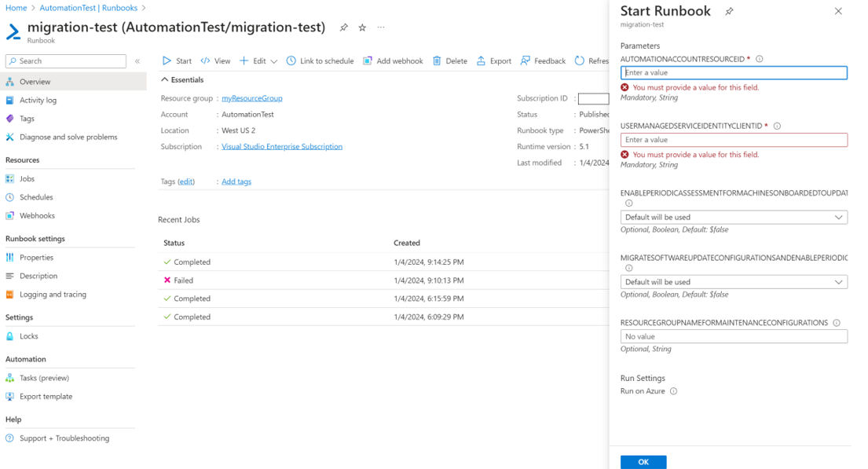
Task: Click info icon under MIGRATESOFTWAREUPDATECONFIGURATIONS label
Action: [629, 268]
